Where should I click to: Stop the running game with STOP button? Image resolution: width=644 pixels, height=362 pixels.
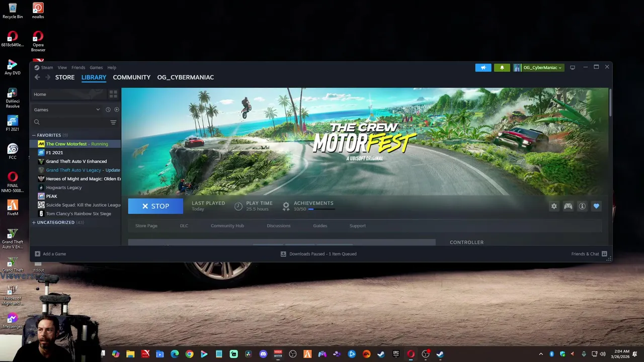click(x=155, y=206)
